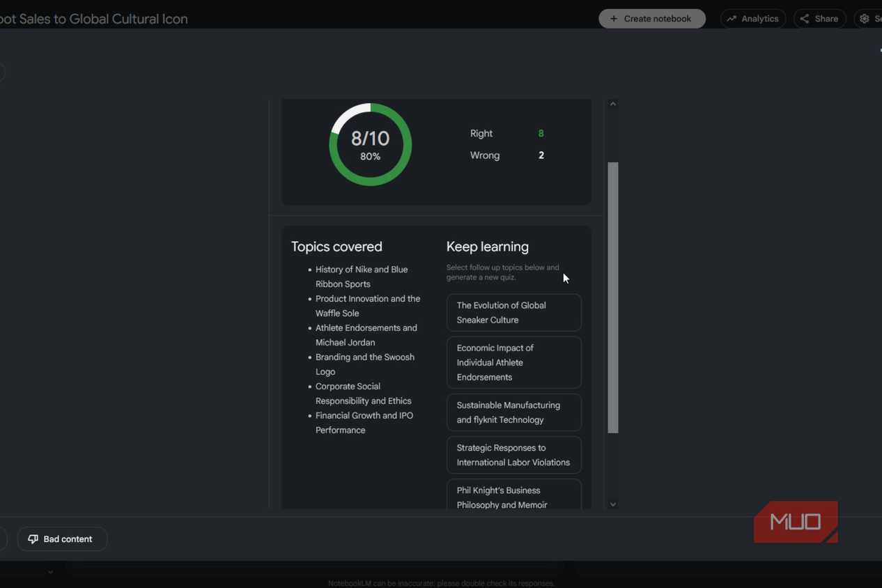The width and height of the screenshot is (882, 588).
Task: Open the settings gear icon
Action: coord(865,19)
